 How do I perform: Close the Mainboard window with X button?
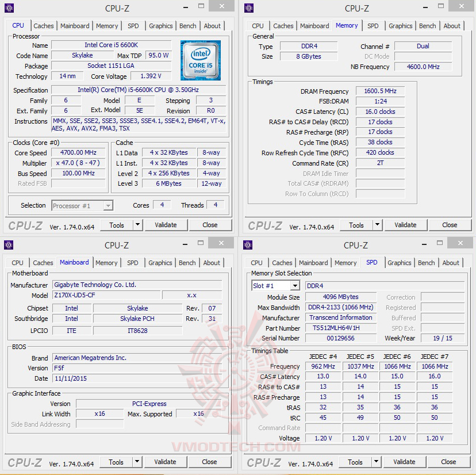pos(221,243)
